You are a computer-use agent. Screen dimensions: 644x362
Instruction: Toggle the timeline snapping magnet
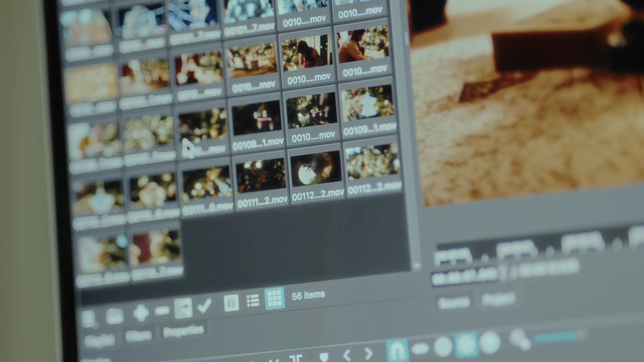[x=398, y=351]
